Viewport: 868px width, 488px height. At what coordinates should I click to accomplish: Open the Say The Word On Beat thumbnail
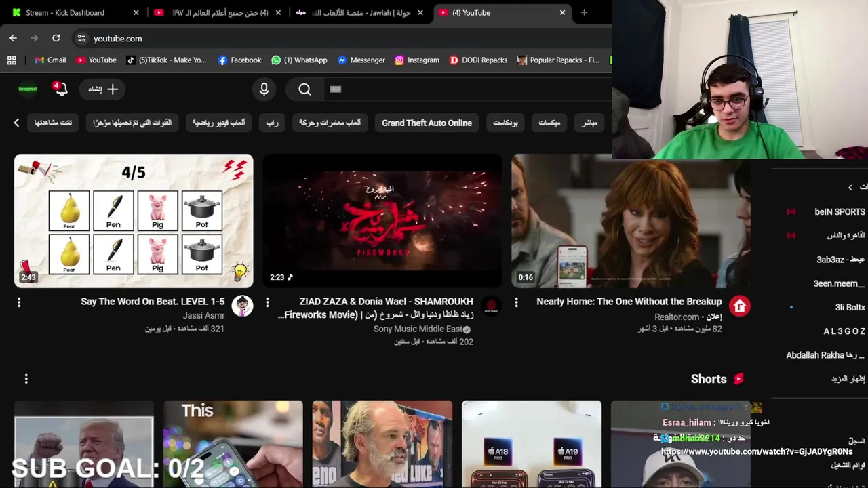coord(134,221)
